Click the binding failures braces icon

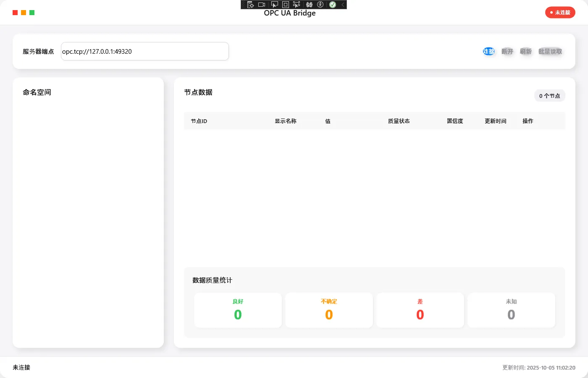point(309,5)
